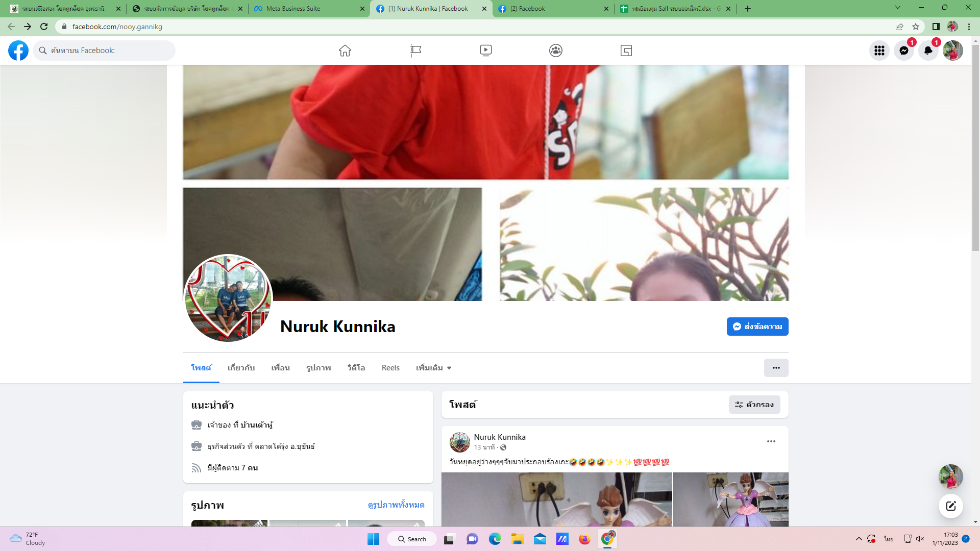Open Messenger chats icon
The image size is (980, 551).
click(x=903, y=51)
